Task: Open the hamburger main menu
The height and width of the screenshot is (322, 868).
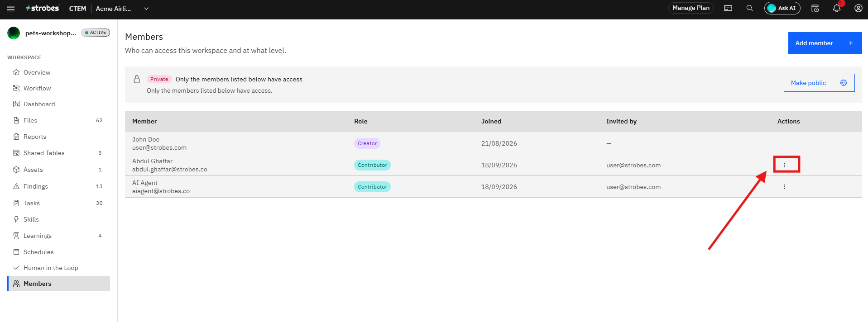Action: tap(11, 8)
